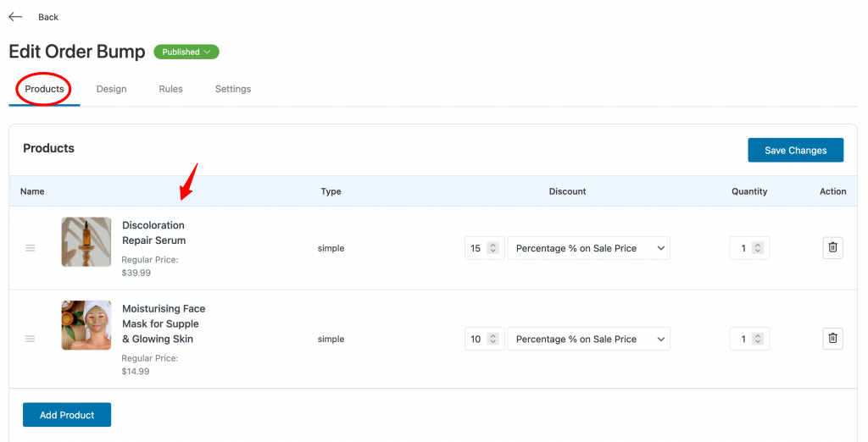
Task: Click quantity stepper for Discoloration Repair Serum
Action: (758, 248)
